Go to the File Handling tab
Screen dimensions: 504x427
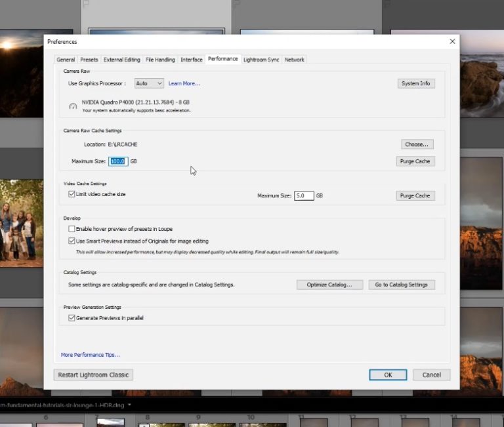pos(160,60)
